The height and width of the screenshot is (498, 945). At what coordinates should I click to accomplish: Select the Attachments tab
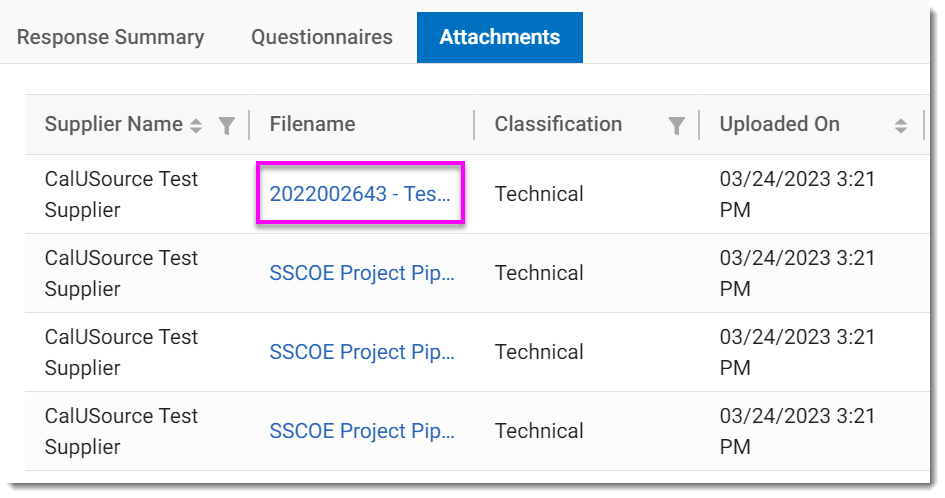tap(499, 37)
